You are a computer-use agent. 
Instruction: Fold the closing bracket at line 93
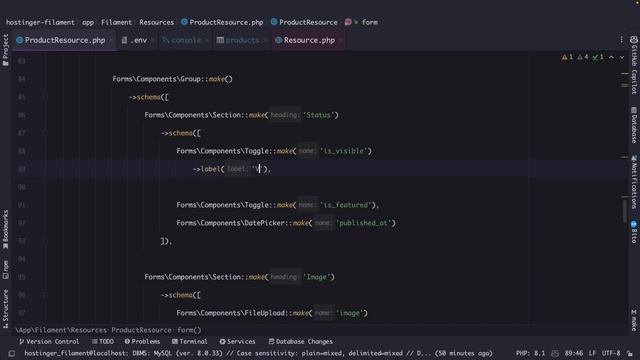pyautogui.click(x=44, y=241)
